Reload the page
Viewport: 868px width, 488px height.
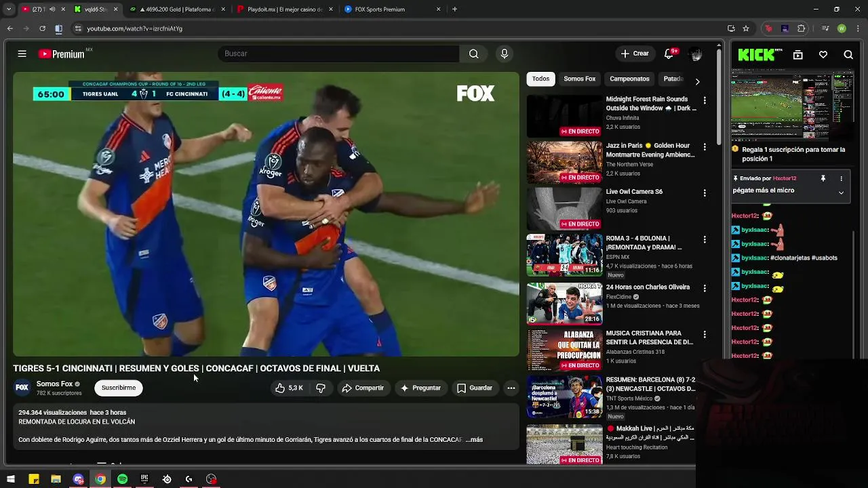click(x=42, y=28)
